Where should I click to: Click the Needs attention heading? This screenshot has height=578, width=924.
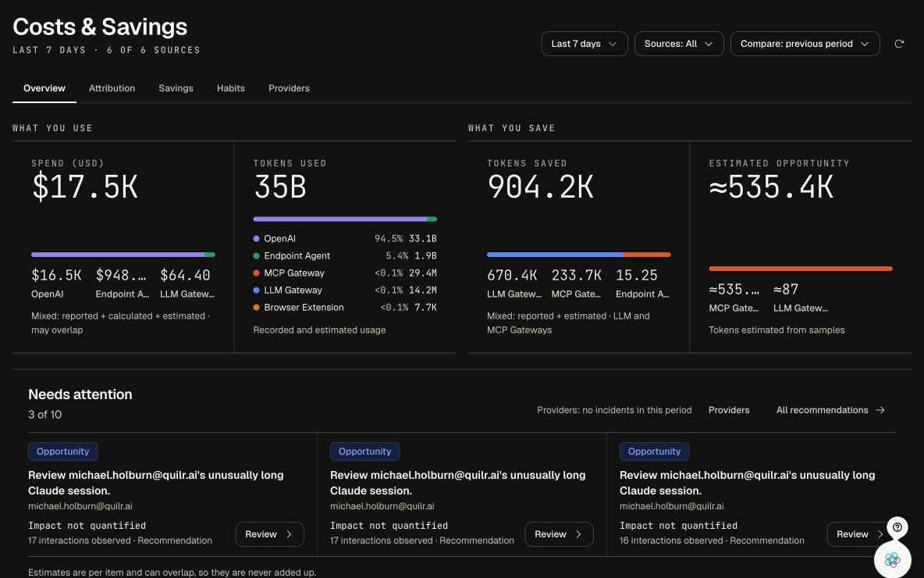pos(80,394)
